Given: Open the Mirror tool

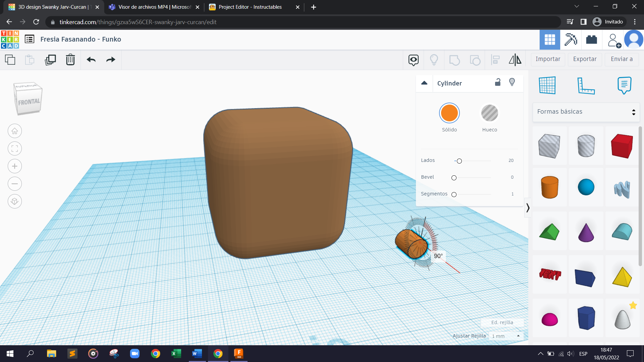Looking at the screenshot, I should point(515,60).
